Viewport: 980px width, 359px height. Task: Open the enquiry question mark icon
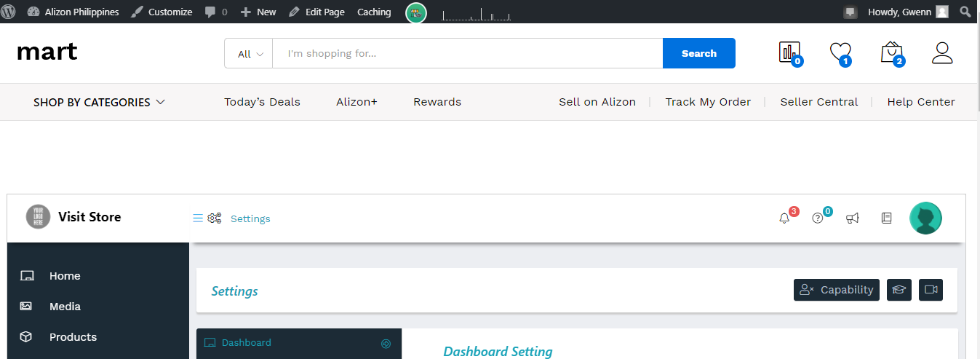click(x=818, y=217)
